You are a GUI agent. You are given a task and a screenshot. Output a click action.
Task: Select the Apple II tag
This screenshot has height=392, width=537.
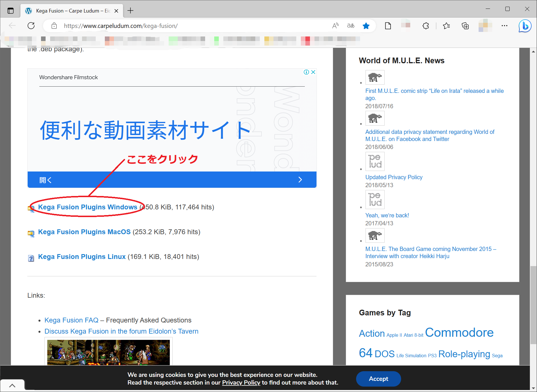pyautogui.click(x=394, y=335)
